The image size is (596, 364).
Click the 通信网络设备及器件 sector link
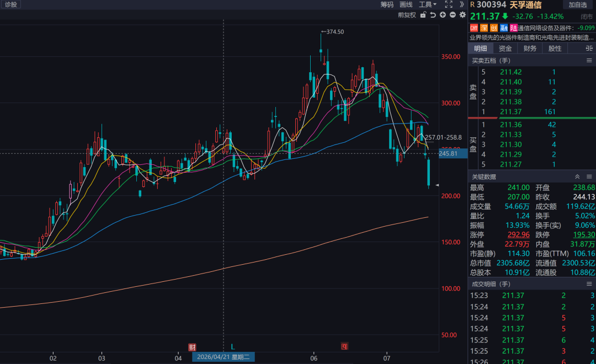point(544,28)
